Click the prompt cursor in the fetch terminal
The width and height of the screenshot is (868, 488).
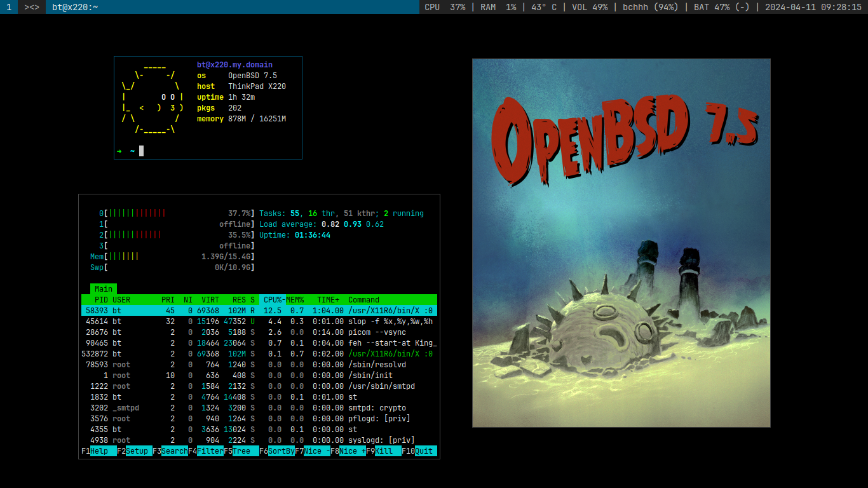(141, 151)
